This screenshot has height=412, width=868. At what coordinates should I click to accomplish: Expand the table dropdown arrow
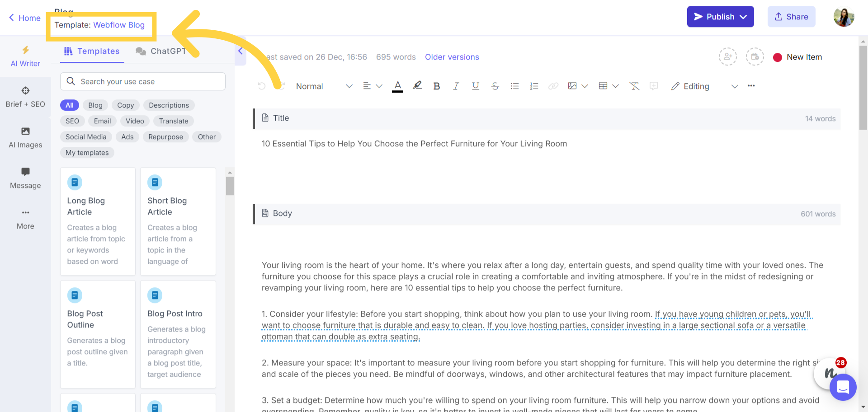[615, 86]
